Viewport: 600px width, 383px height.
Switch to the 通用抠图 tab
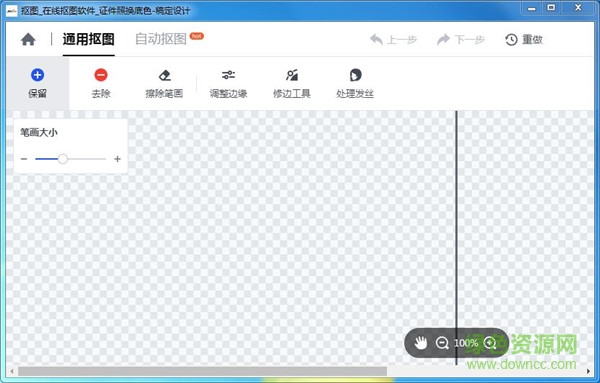point(88,39)
